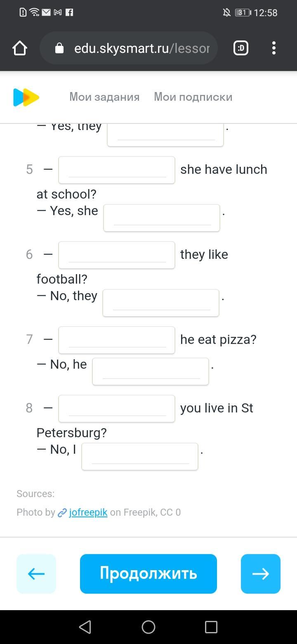
Task: Tap the edu.skysmart.ru address bar
Action: point(141,48)
